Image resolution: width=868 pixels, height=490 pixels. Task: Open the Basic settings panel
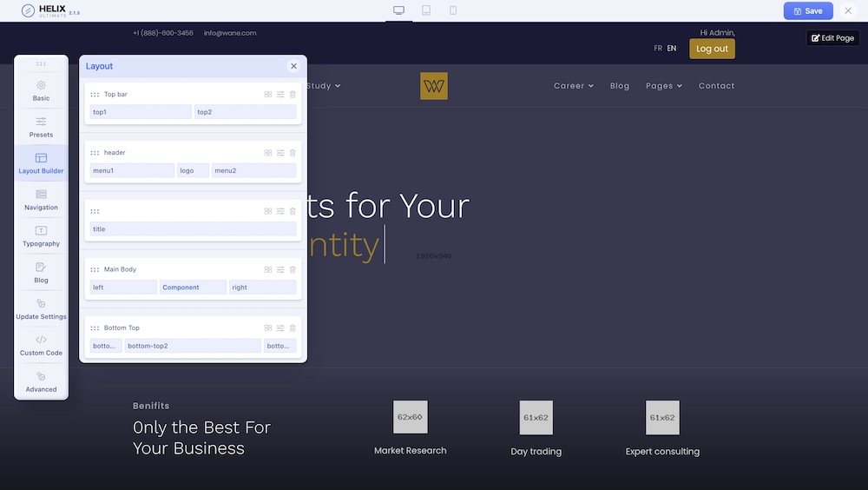click(x=41, y=91)
